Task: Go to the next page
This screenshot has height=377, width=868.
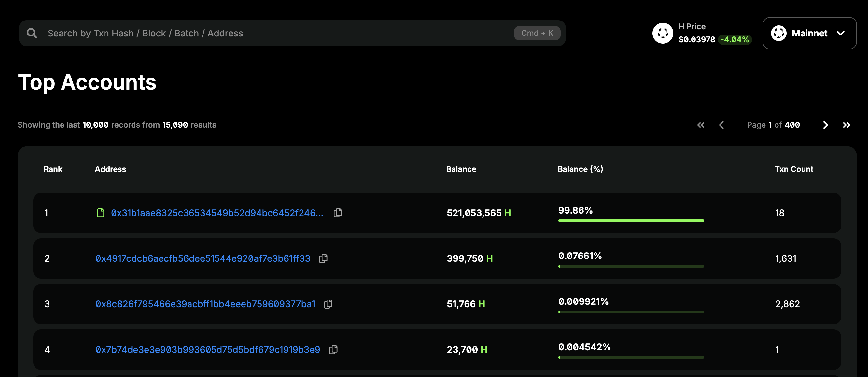Action: tap(825, 125)
